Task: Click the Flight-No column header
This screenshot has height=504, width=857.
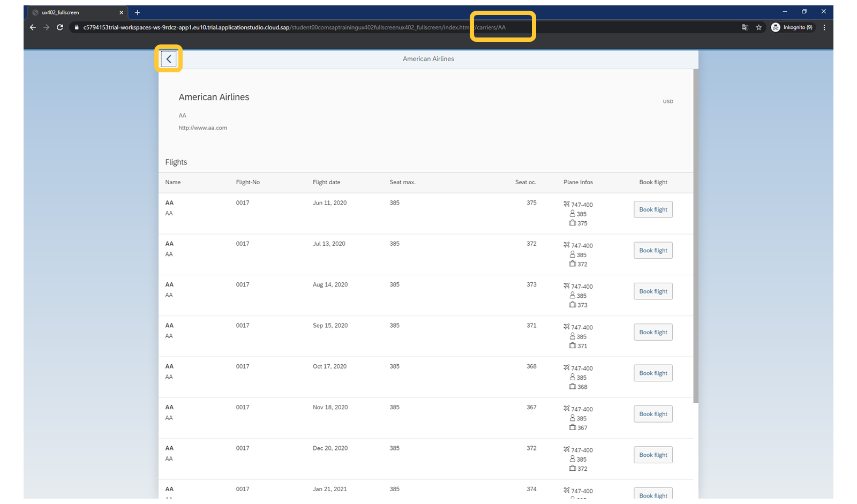Action: (x=248, y=182)
